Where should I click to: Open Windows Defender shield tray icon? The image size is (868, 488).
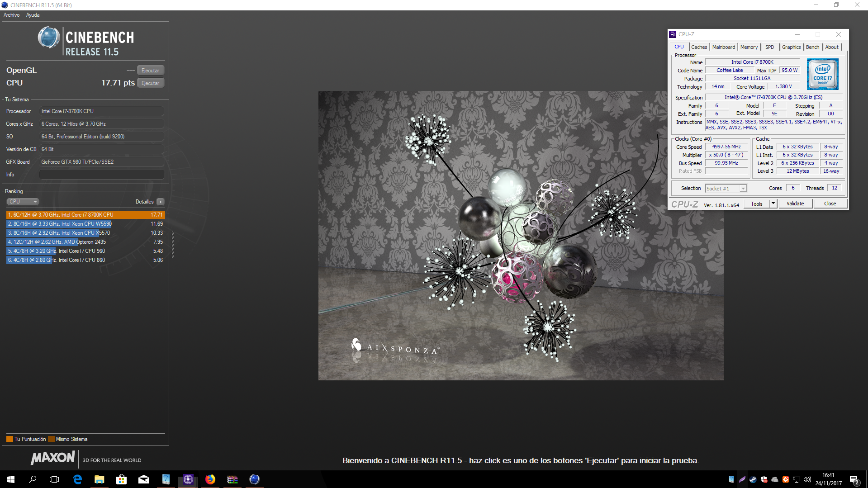click(x=764, y=479)
